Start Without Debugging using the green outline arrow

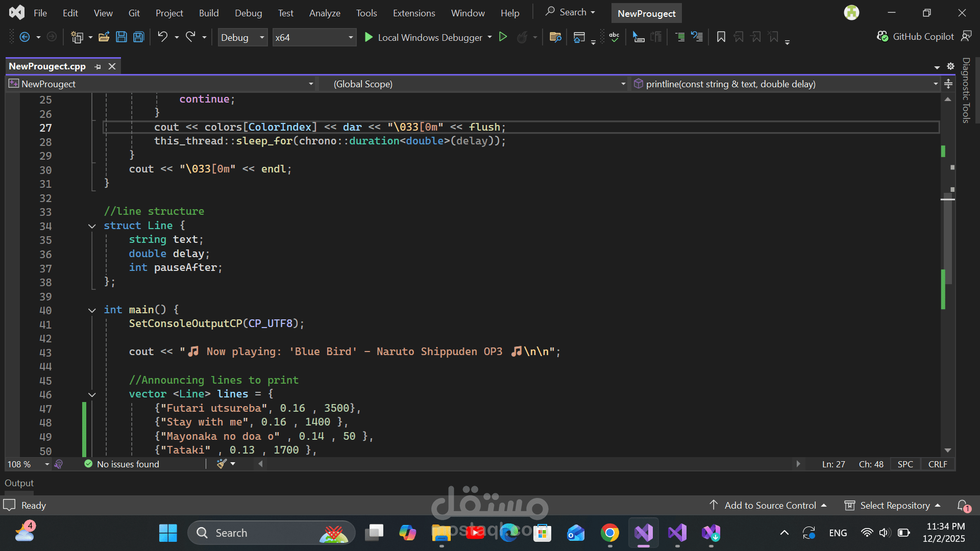coord(503,37)
